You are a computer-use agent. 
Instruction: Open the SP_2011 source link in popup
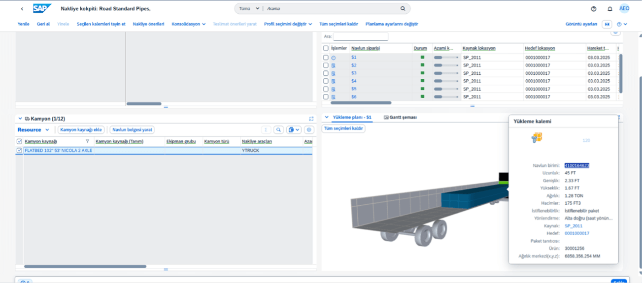(574, 226)
